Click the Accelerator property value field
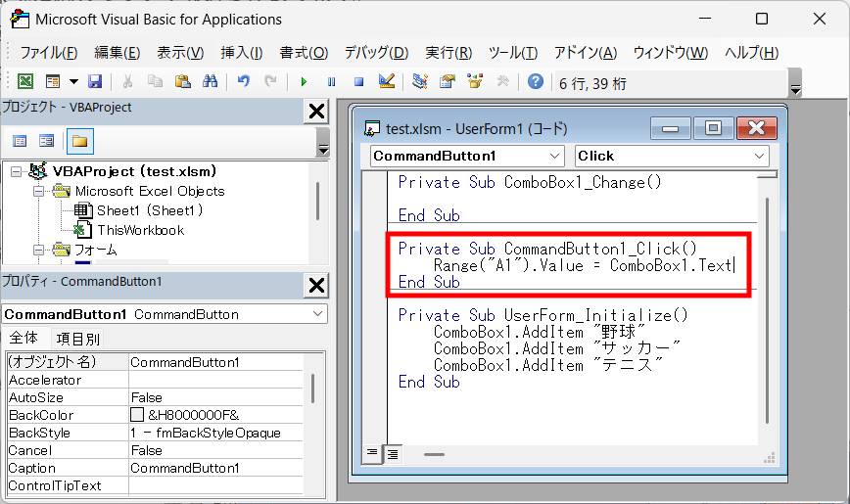The width and height of the screenshot is (850, 504). coord(215,380)
